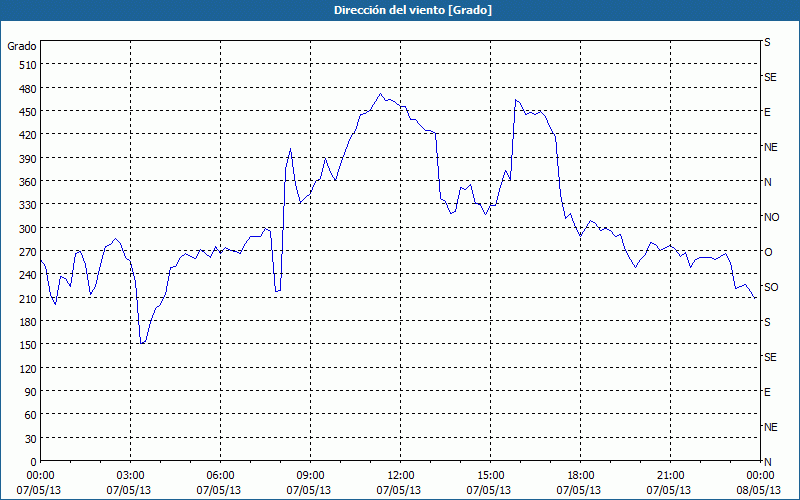Click the 150 y-axis label
Image resolution: width=800 pixels, height=500 pixels.
coord(29,345)
